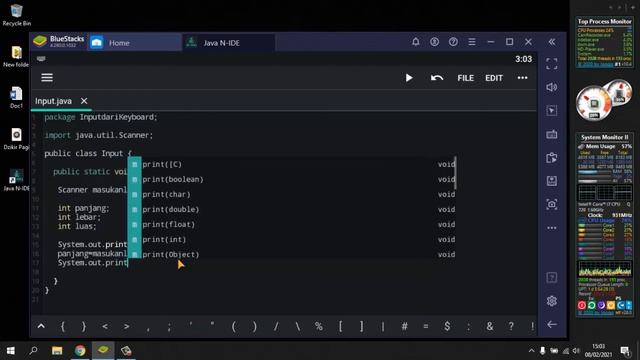Insert dollar sign from symbol bar
Image resolution: width=640 pixels, height=360 pixels.
447,326
